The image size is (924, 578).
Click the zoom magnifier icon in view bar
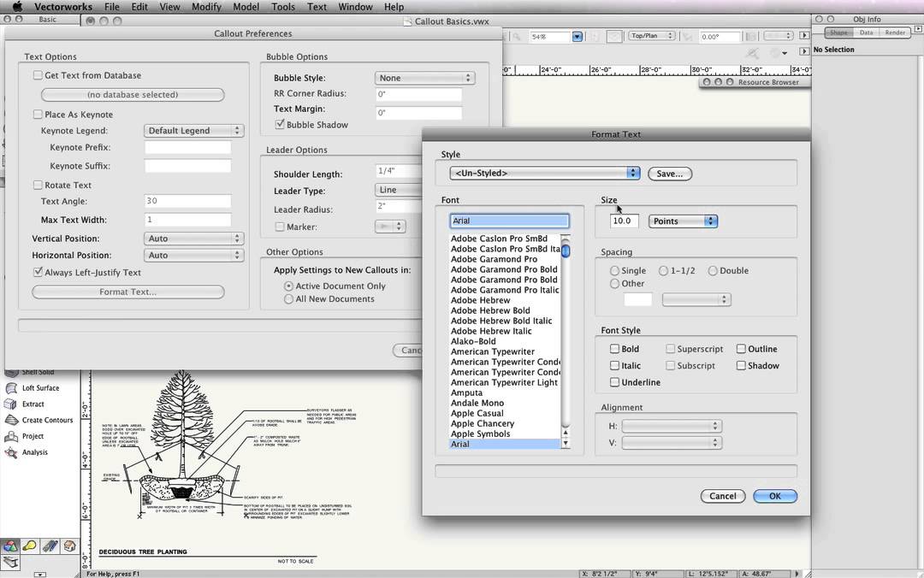pyautogui.click(x=516, y=37)
